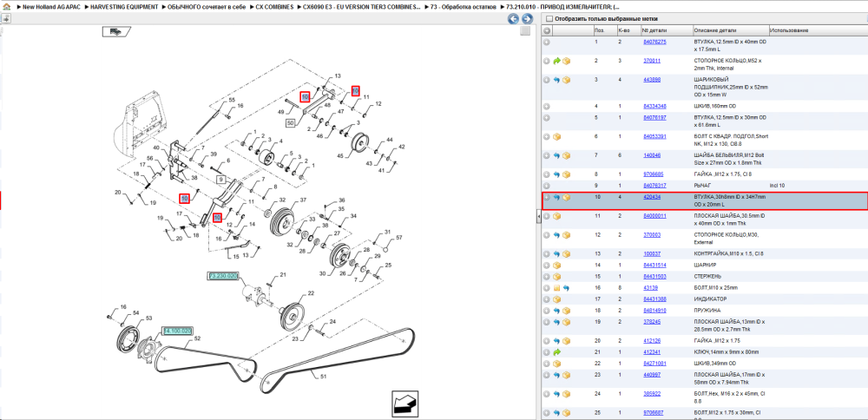
Task: Open part number link 412341
Action: (x=652, y=352)
